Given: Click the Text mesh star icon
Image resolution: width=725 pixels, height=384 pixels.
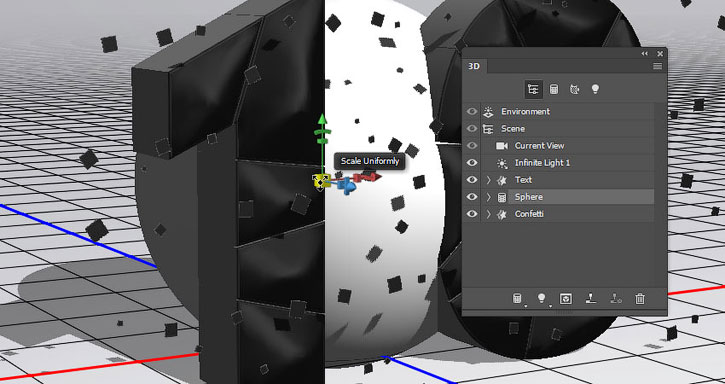Looking at the screenshot, I should click(502, 180).
